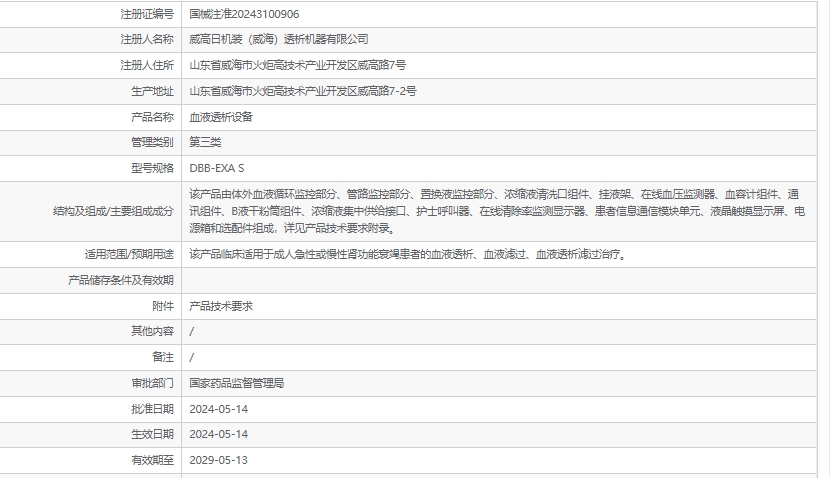Viewport: 838px width, 478px height.
Task: Click registrant name 威高日机装（威海）透析机器有限公司
Action: [x=278, y=39]
